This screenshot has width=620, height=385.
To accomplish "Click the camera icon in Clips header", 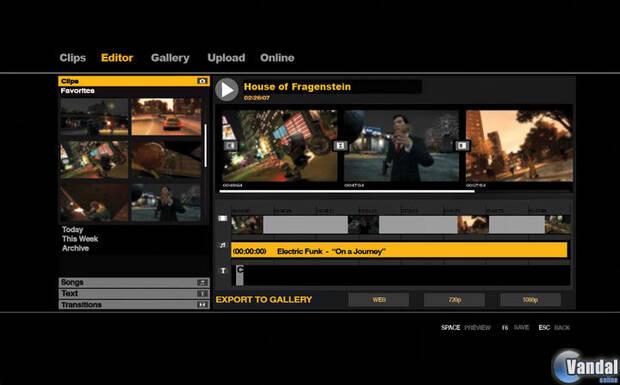I will [202, 81].
